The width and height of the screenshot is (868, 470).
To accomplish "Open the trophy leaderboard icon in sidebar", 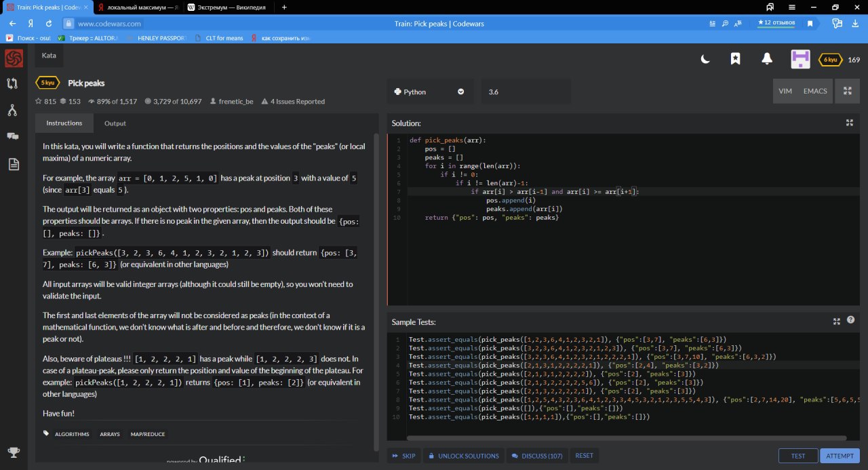I will tap(12, 452).
